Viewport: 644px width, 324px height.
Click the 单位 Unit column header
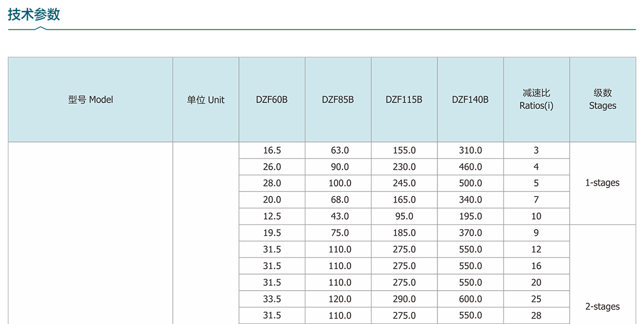coord(205,100)
